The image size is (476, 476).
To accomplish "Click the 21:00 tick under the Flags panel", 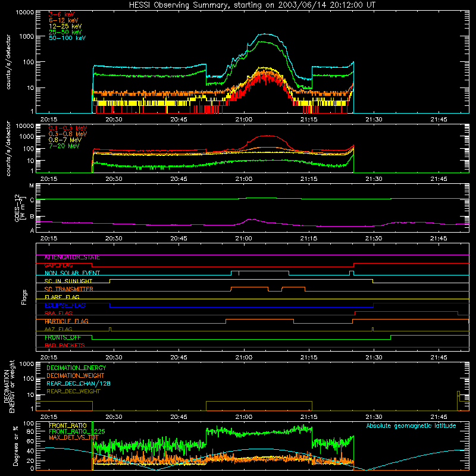I will pos(243,358).
